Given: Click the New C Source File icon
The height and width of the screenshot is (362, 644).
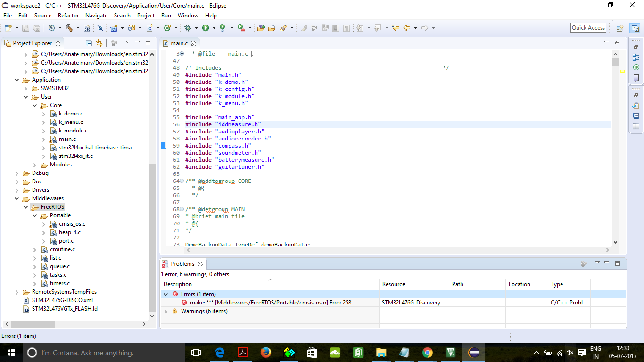Looking at the screenshot, I should click(150, 28).
